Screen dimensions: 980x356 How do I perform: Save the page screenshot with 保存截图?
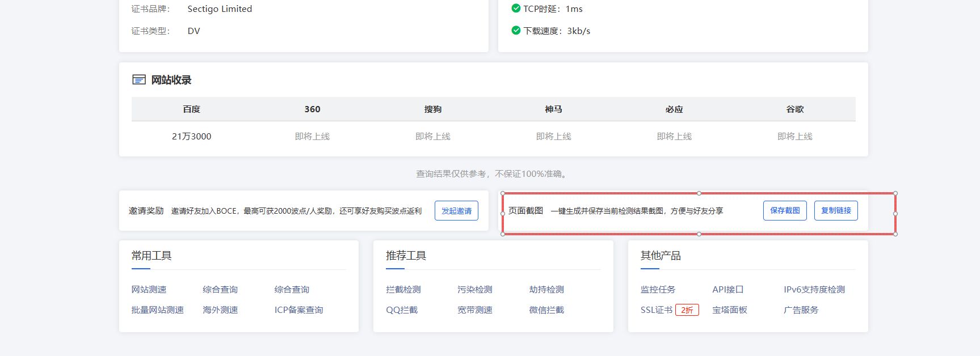point(784,211)
